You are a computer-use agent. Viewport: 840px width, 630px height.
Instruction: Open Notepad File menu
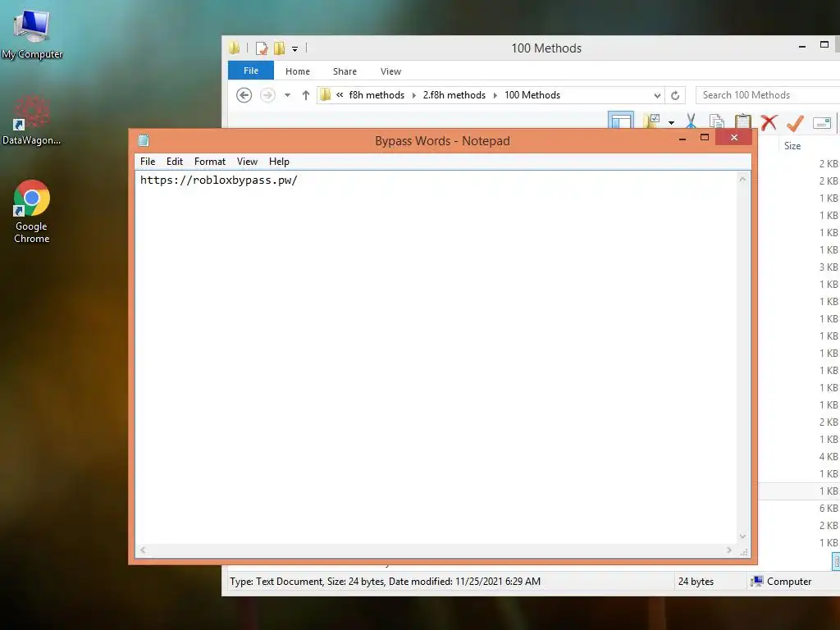tap(148, 162)
